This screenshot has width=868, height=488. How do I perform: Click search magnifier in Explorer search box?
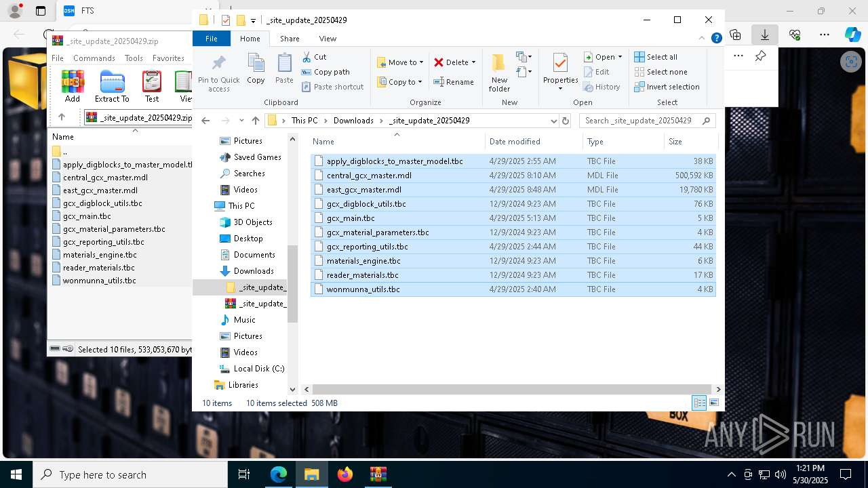tap(707, 121)
